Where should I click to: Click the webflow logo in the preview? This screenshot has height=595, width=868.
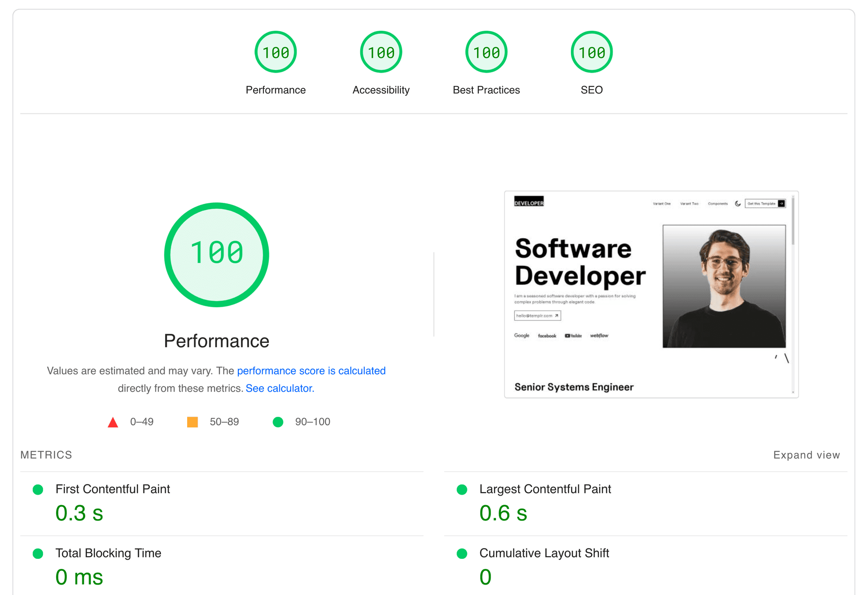click(599, 335)
